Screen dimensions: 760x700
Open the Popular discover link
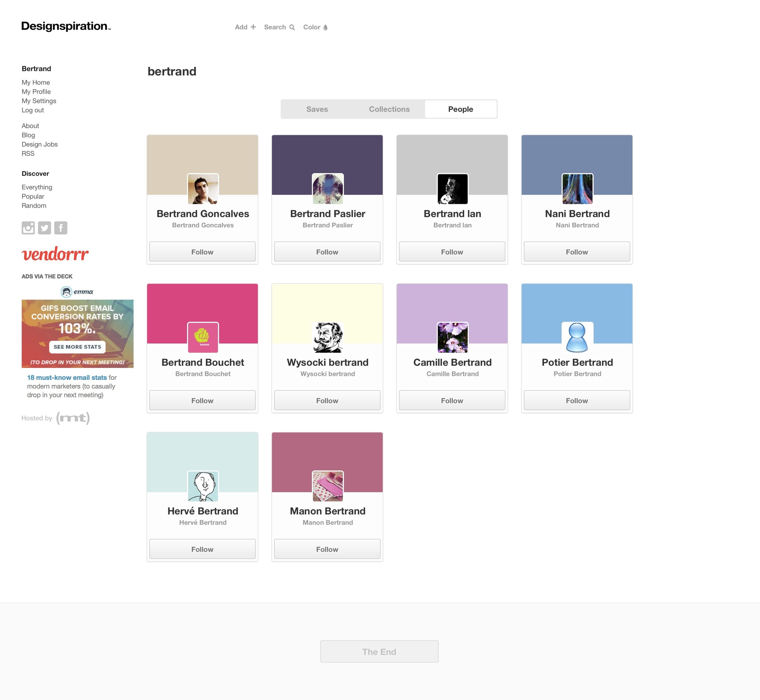[33, 196]
